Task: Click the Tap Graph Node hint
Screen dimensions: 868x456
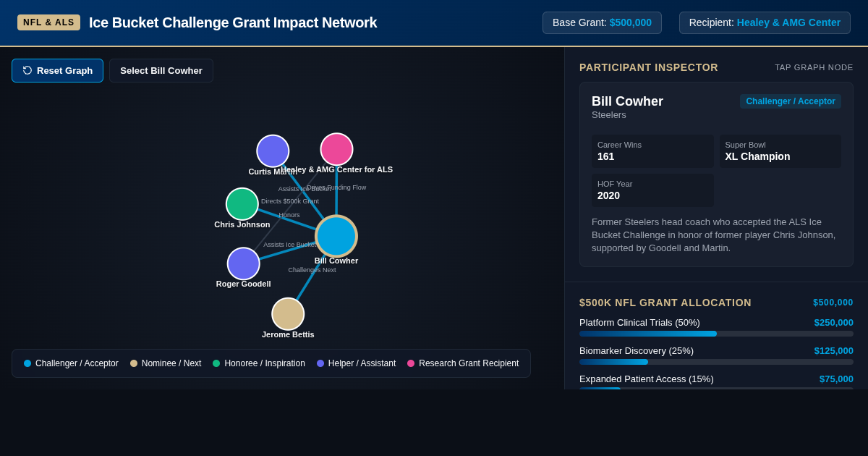Action: [814, 67]
